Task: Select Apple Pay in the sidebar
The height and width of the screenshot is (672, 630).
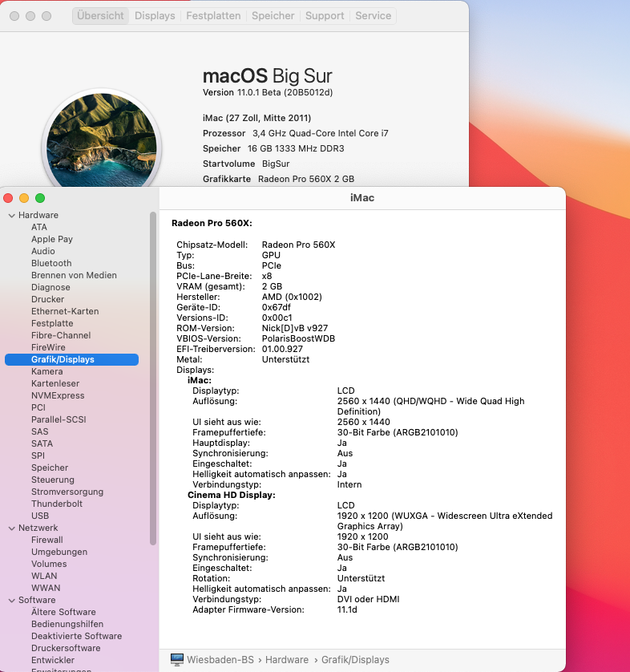Action: tap(52, 239)
